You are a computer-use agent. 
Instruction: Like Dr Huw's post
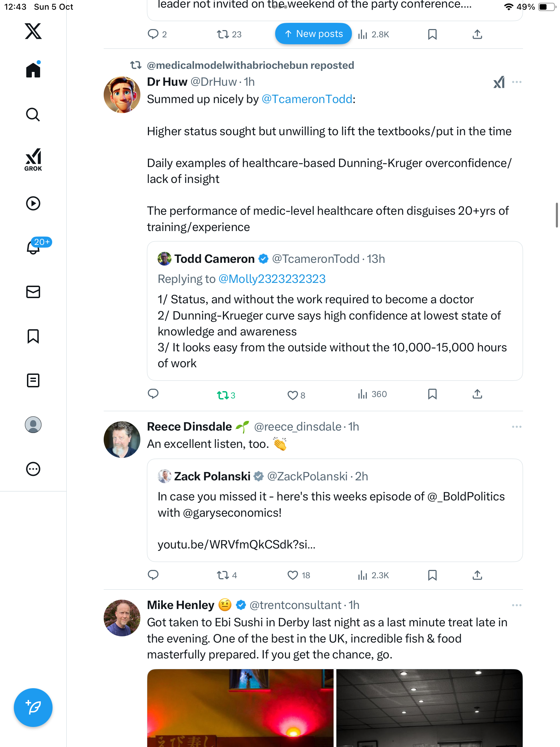coord(293,395)
